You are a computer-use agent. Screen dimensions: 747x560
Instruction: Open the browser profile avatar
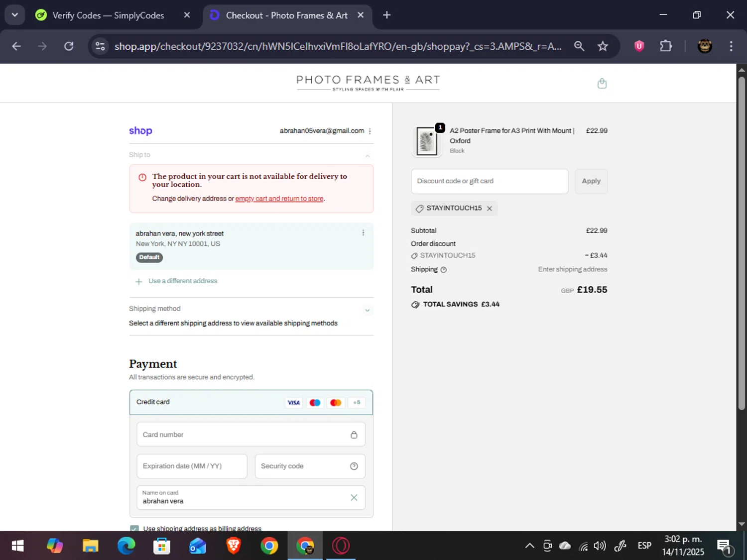tap(704, 46)
